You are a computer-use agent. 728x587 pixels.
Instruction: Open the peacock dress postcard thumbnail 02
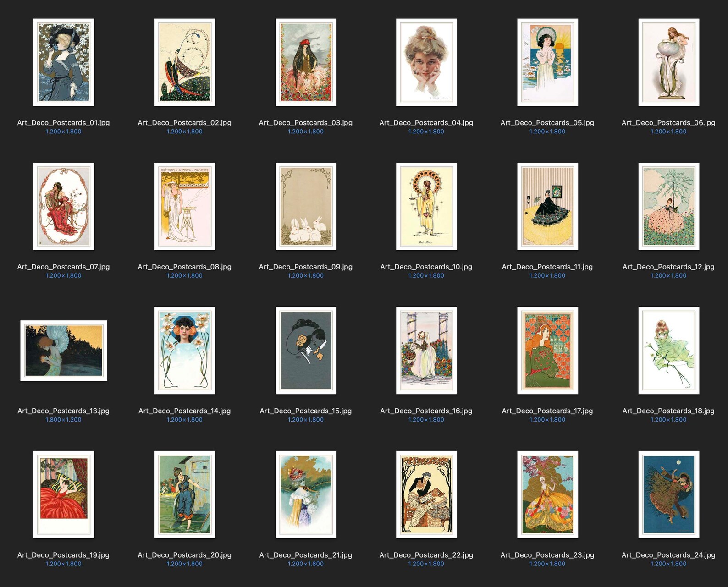point(185,62)
